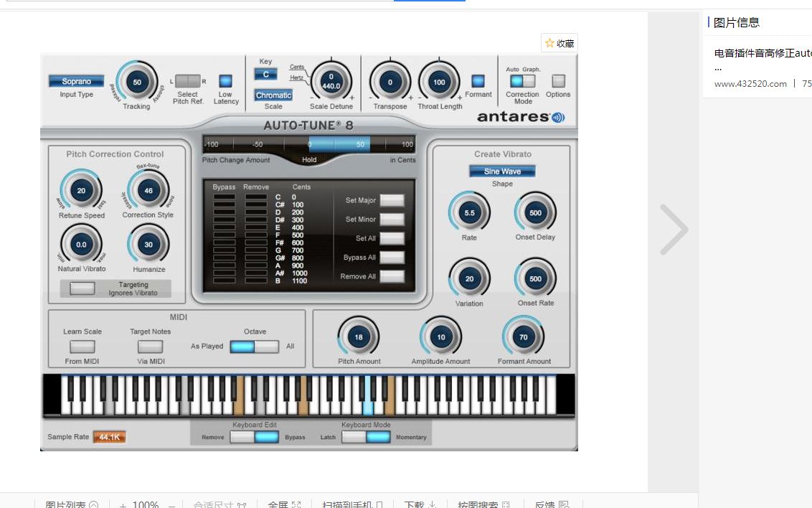Screen dimensions: 812x508
Task: Open 图片列表 image list expander
Action: [x=72, y=504]
